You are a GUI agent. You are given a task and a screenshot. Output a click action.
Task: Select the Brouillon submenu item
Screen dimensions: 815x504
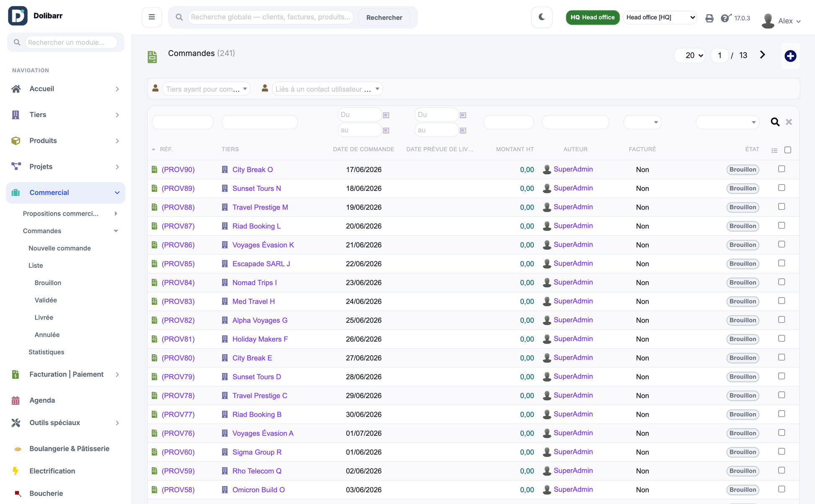pos(48,283)
